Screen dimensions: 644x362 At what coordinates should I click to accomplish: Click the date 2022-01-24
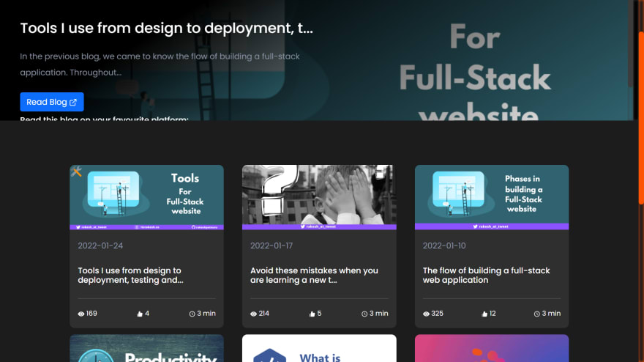coord(100,245)
